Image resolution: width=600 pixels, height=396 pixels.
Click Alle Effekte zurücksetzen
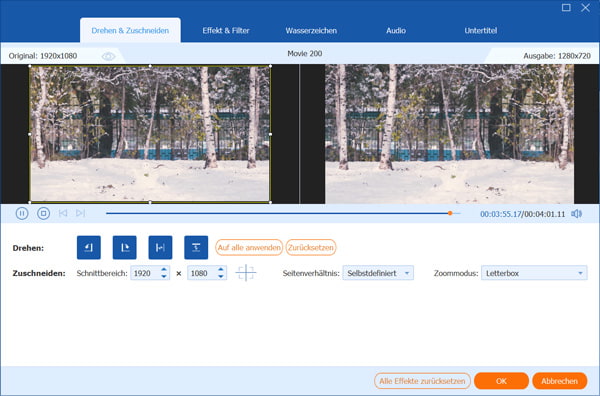click(x=422, y=381)
